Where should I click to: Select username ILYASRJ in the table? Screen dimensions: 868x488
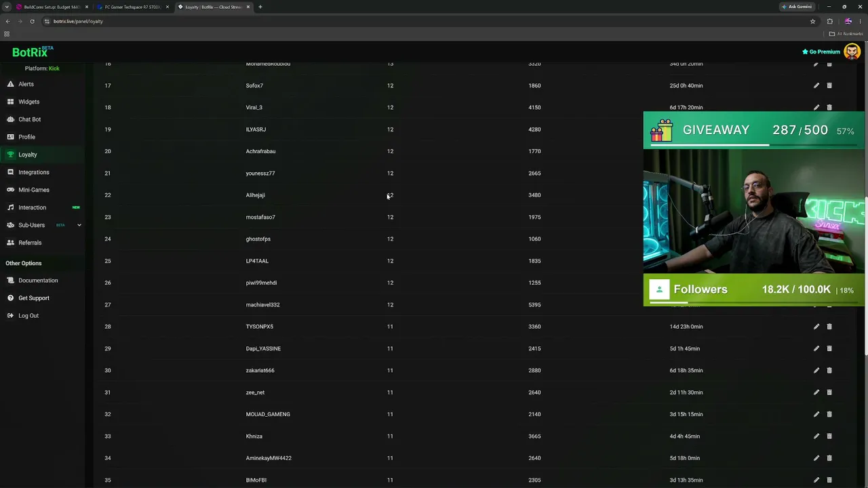[x=256, y=129]
